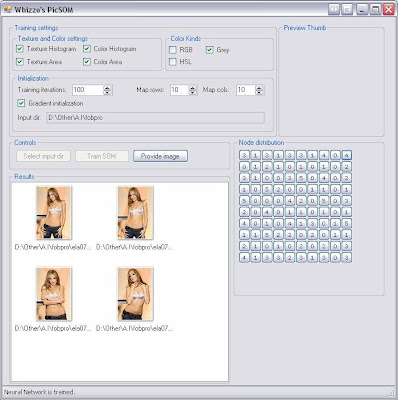The width and height of the screenshot is (398, 400).
Task: Toggle Gradient initialization checkbox
Action: pos(21,103)
